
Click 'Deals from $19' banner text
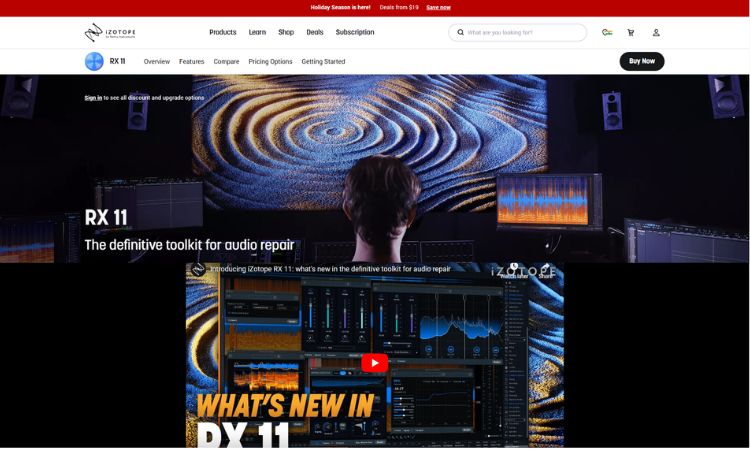[399, 7]
